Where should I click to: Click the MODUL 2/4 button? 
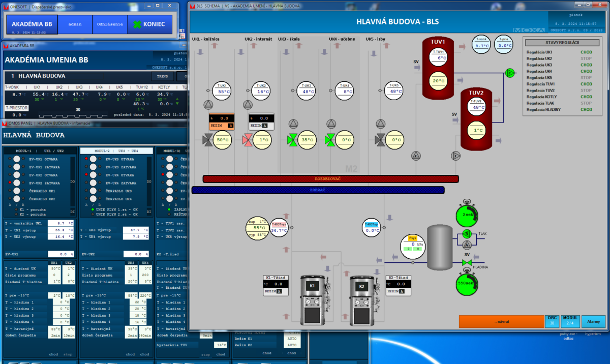pyautogui.click(x=570, y=321)
